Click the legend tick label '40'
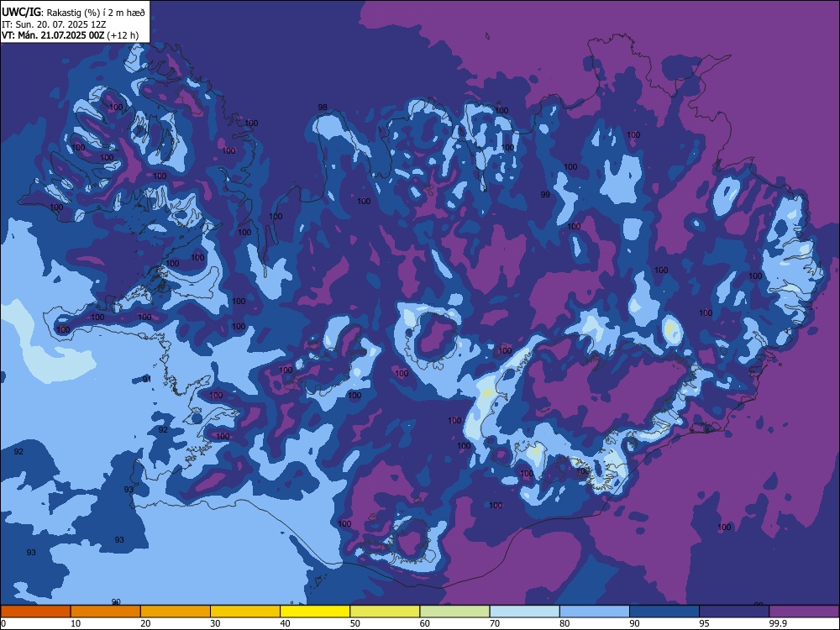Viewport: 840px width, 630px height. click(x=285, y=623)
